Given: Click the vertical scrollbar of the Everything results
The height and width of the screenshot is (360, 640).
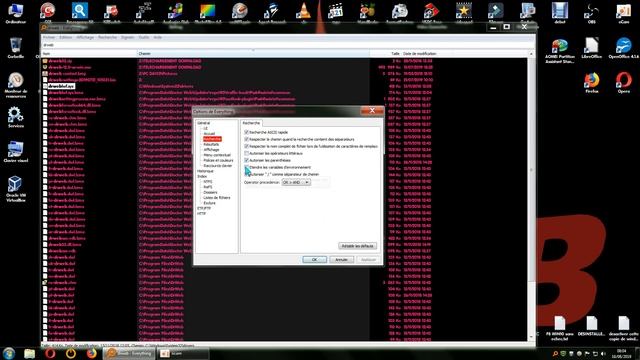Looking at the screenshot, I should [x=531, y=196].
